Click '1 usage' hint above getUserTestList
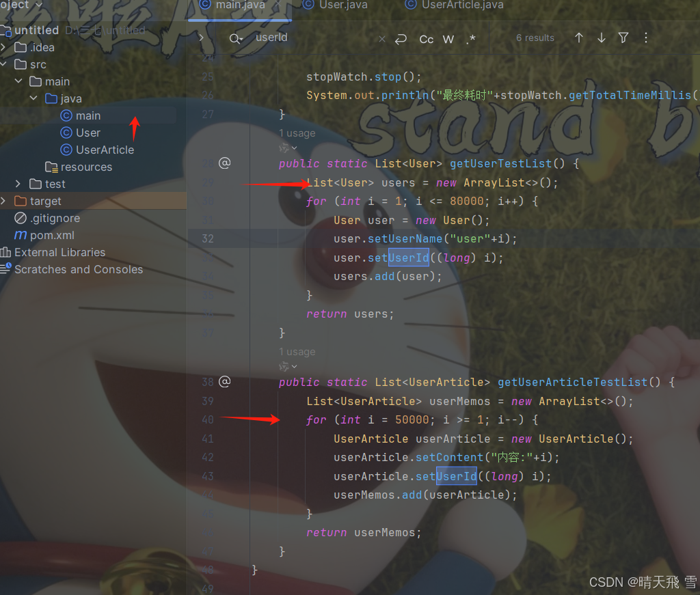This screenshot has width=700, height=595. click(297, 133)
